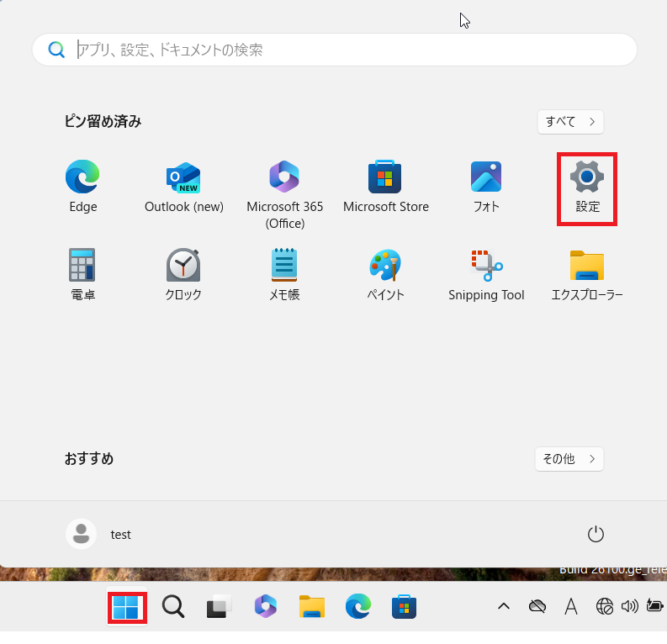Image resolution: width=667 pixels, height=644 pixels.
Task: Open the Edge pinned app
Action: click(83, 186)
